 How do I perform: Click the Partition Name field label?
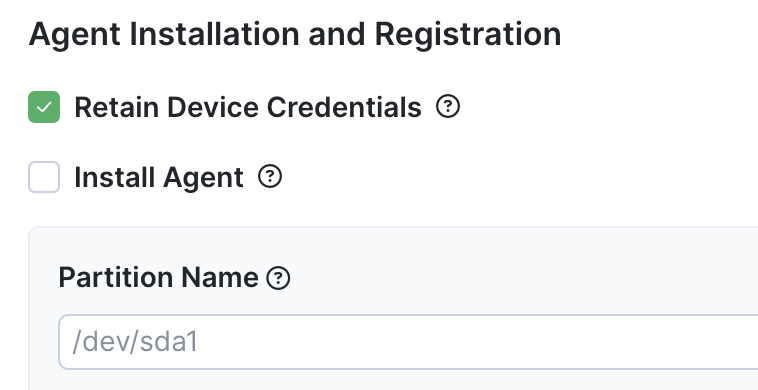pyautogui.click(x=158, y=277)
